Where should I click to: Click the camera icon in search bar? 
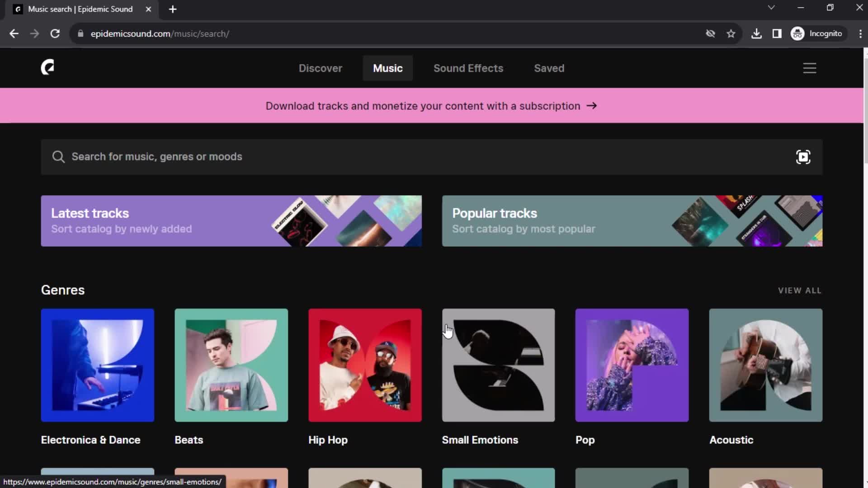[804, 156]
